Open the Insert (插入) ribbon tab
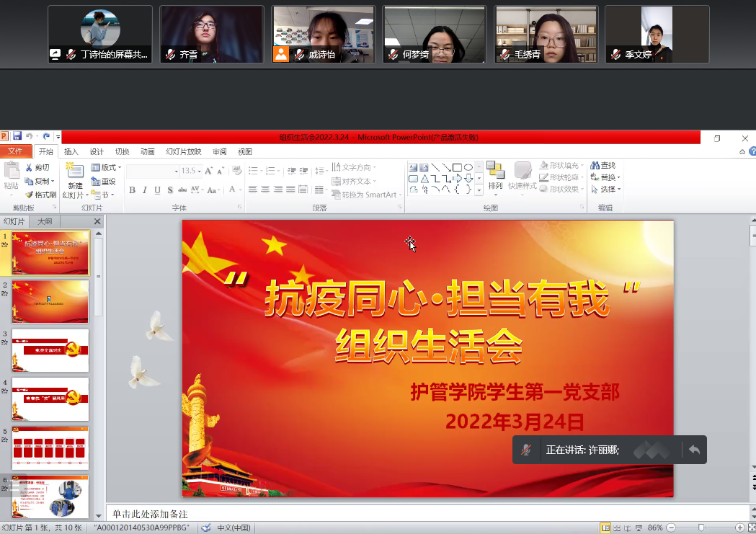The height and width of the screenshot is (534, 756). tap(71, 152)
